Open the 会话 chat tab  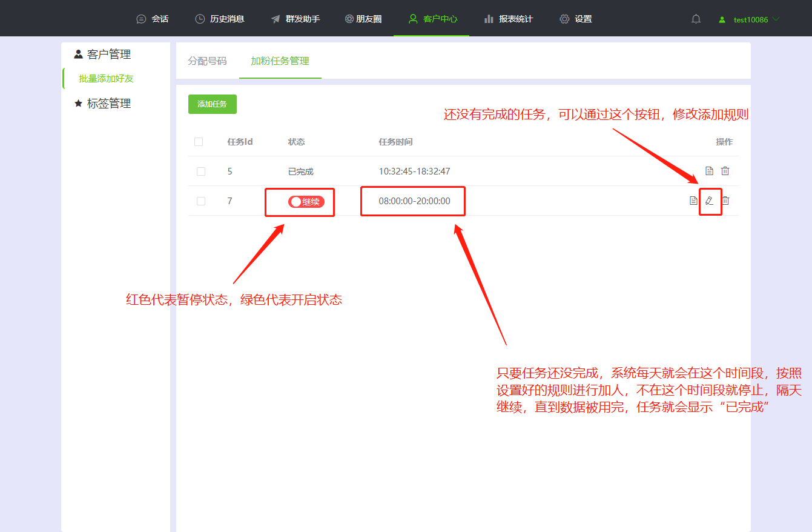[x=153, y=19]
